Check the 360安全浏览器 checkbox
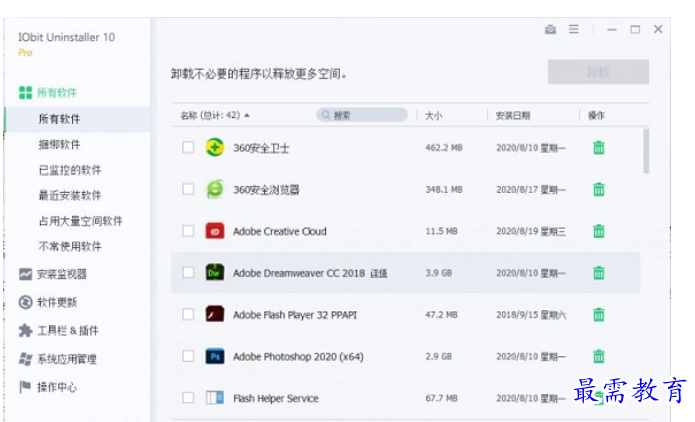Image resolution: width=695 pixels, height=422 pixels. (x=188, y=189)
